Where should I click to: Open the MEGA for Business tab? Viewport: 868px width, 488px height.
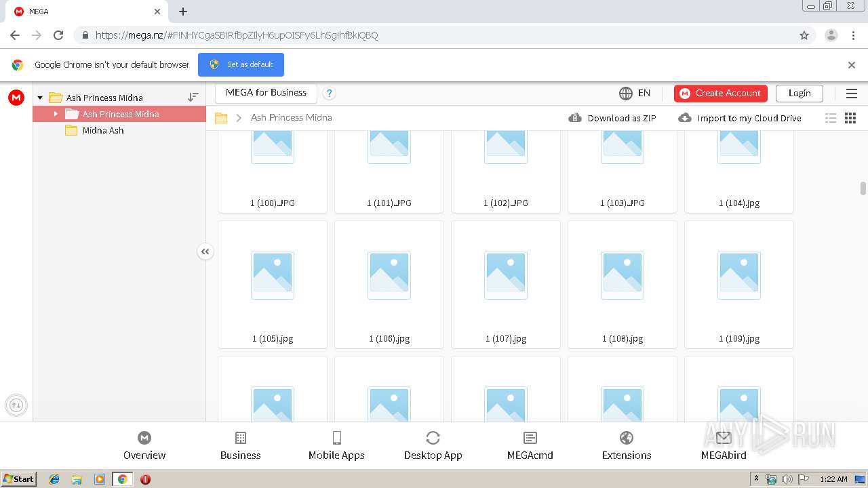[x=266, y=93]
